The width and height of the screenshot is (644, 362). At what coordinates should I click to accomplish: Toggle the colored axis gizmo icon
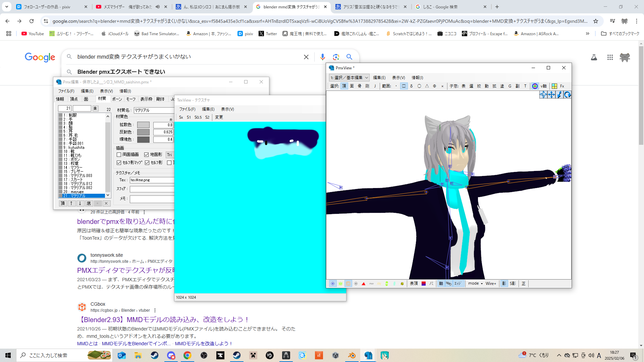tap(535, 86)
